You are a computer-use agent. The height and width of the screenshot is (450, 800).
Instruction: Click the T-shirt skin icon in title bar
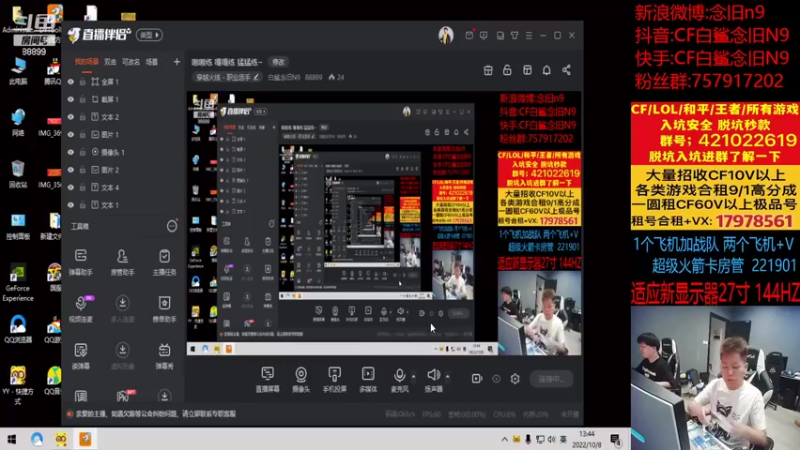(515, 35)
